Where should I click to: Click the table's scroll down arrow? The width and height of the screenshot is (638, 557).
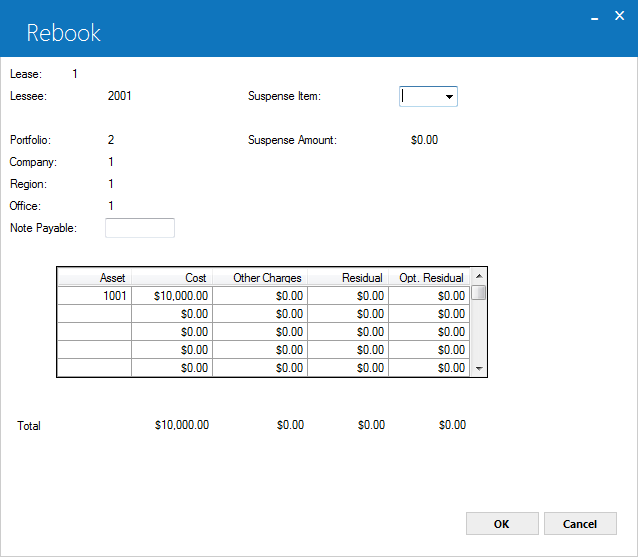point(479,369)
